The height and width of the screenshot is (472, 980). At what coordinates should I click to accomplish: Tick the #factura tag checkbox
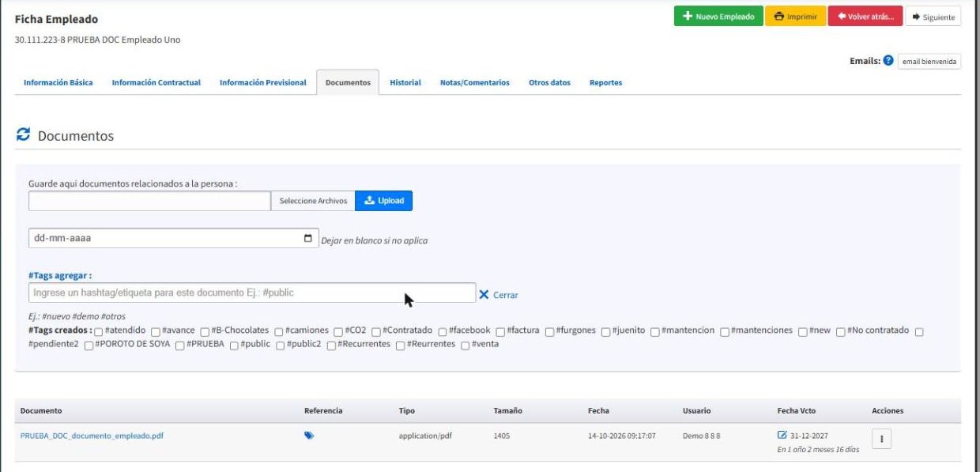pos(500,331)
